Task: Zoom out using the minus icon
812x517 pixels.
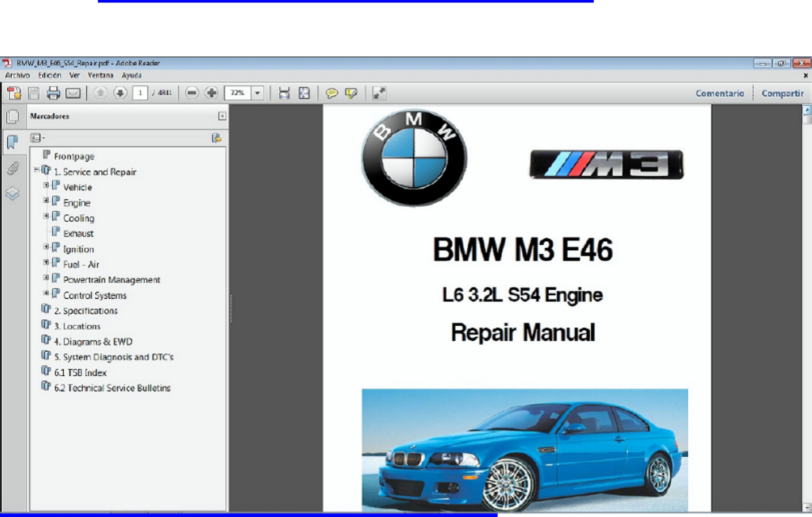Action: 192,93
